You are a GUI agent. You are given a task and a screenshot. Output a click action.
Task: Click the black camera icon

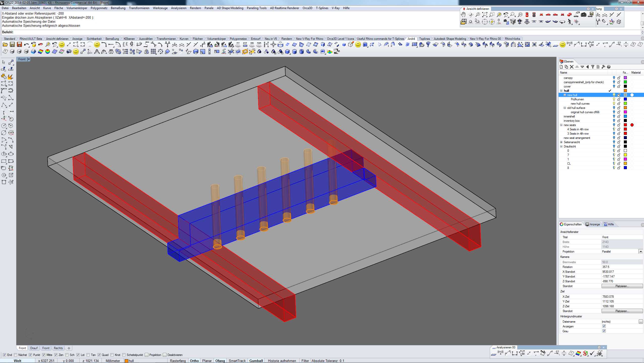pyautogui.click(x=584, y=15)
